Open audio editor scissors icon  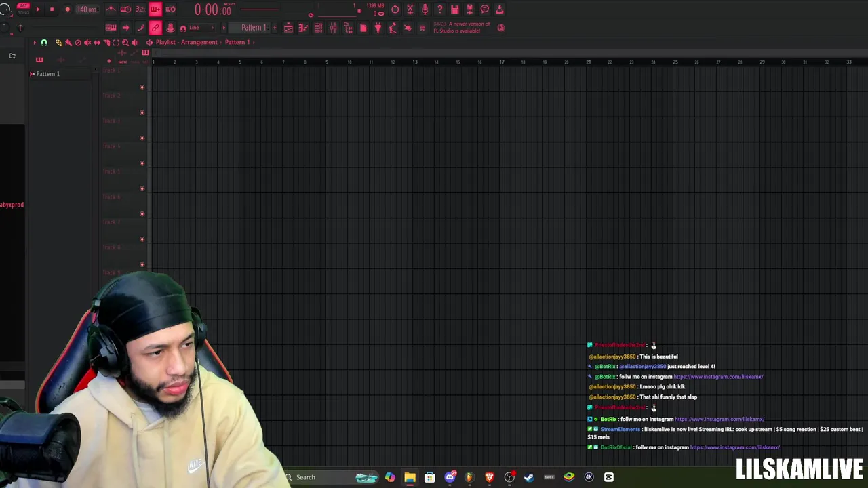coord(410,9)
